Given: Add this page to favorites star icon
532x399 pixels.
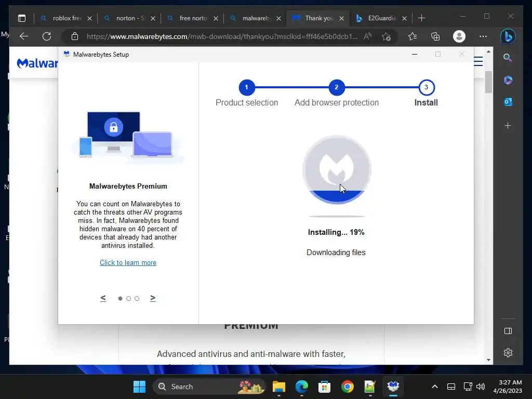Looking at the screenshot, I should tap(386, 36).
